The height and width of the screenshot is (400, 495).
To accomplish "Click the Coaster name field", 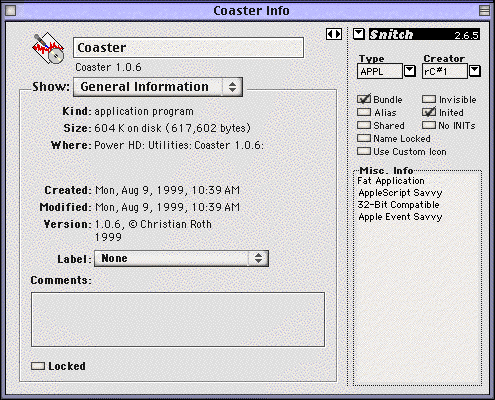I will (188, 47).
